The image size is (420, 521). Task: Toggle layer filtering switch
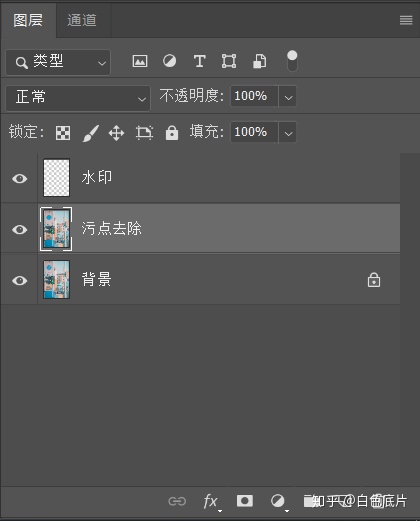pos(292,61)
